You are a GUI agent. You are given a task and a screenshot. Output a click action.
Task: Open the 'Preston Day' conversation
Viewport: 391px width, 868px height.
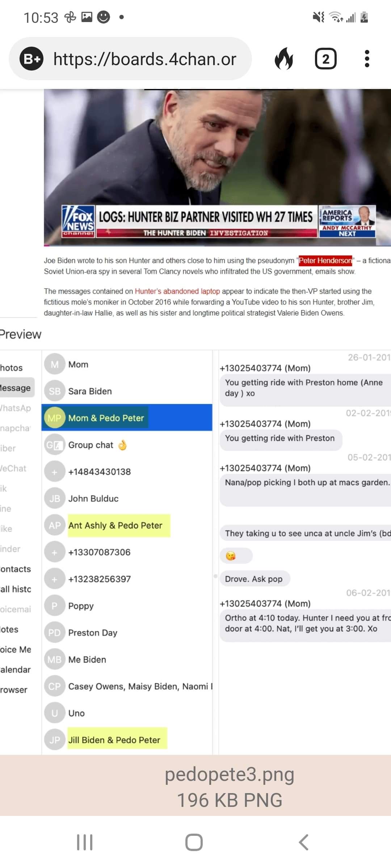click(x=127, y=633)
